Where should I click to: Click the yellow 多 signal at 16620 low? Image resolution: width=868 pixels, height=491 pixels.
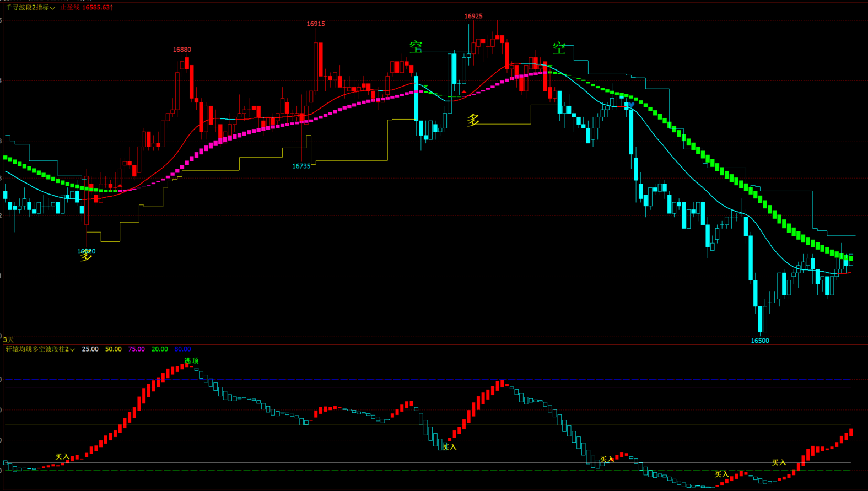click(86, 255)
